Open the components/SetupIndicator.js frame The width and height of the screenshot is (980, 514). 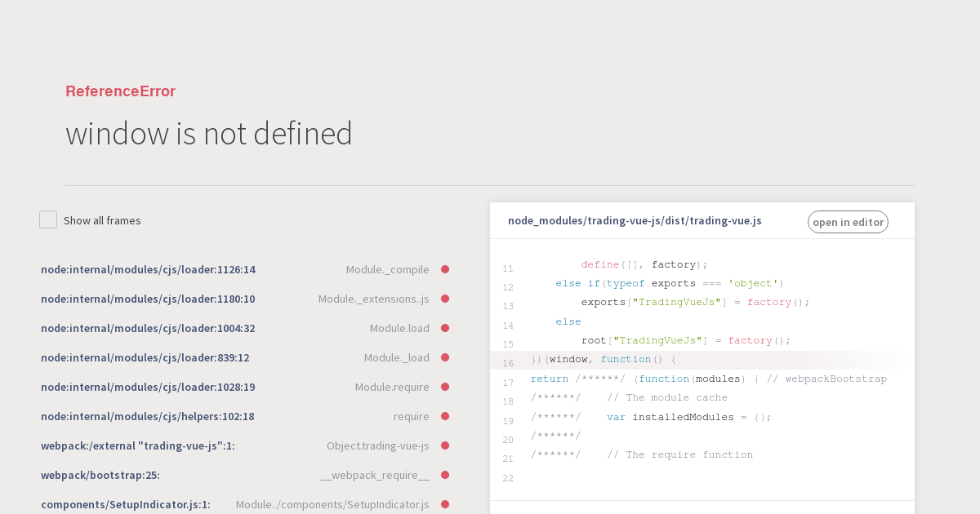(235, 504)
